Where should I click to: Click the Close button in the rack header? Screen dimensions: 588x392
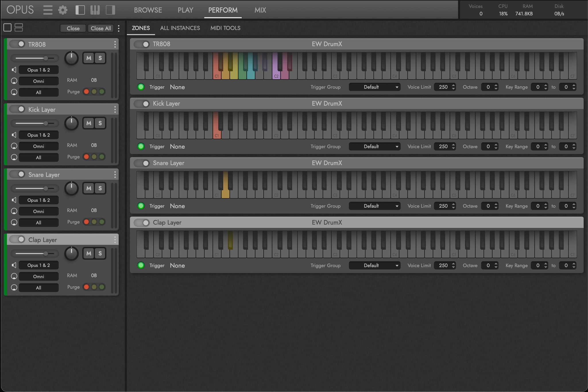[x=73, y=28]
